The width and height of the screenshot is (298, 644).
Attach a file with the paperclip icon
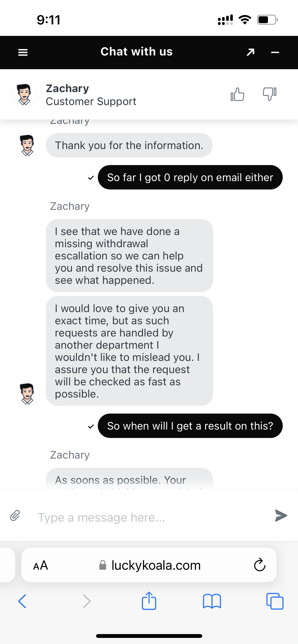(x=15, y=516)
